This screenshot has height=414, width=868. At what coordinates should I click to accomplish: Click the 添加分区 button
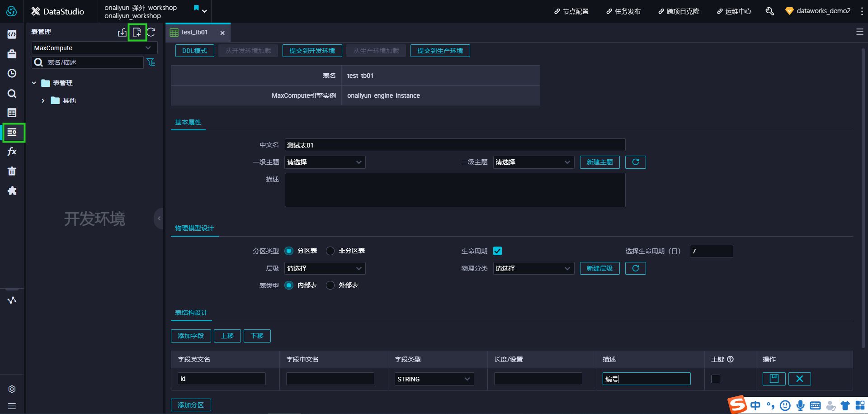(x=191, y=405)
